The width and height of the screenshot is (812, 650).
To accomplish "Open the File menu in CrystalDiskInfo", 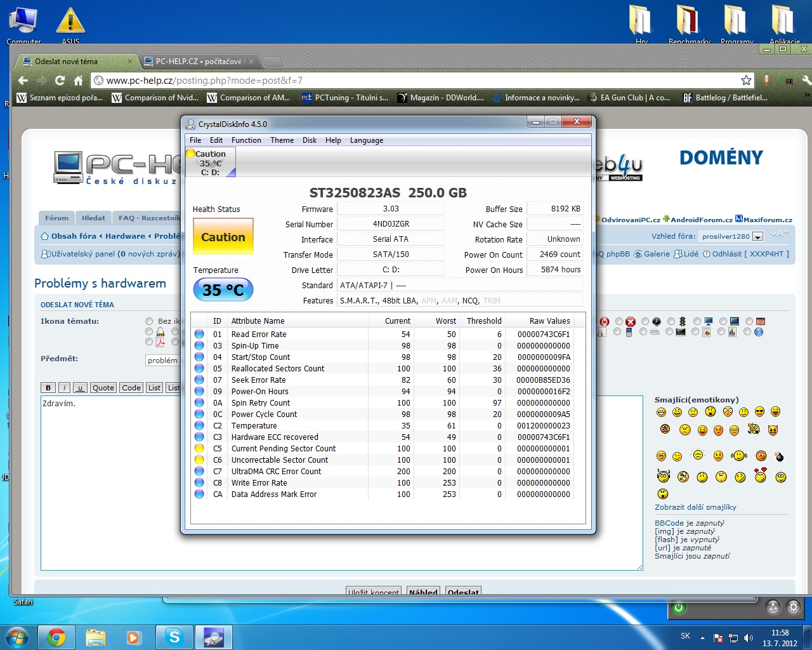I will pyautogui.click(x=195, y=140).
